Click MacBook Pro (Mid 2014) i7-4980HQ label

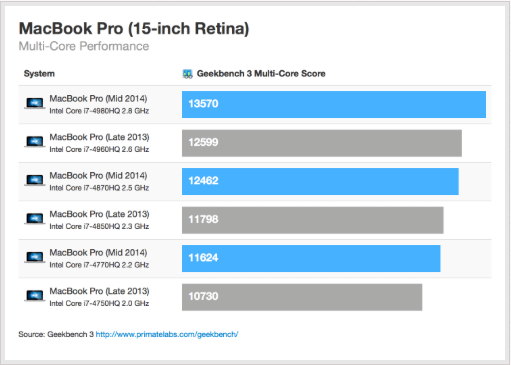coord(99,104)
